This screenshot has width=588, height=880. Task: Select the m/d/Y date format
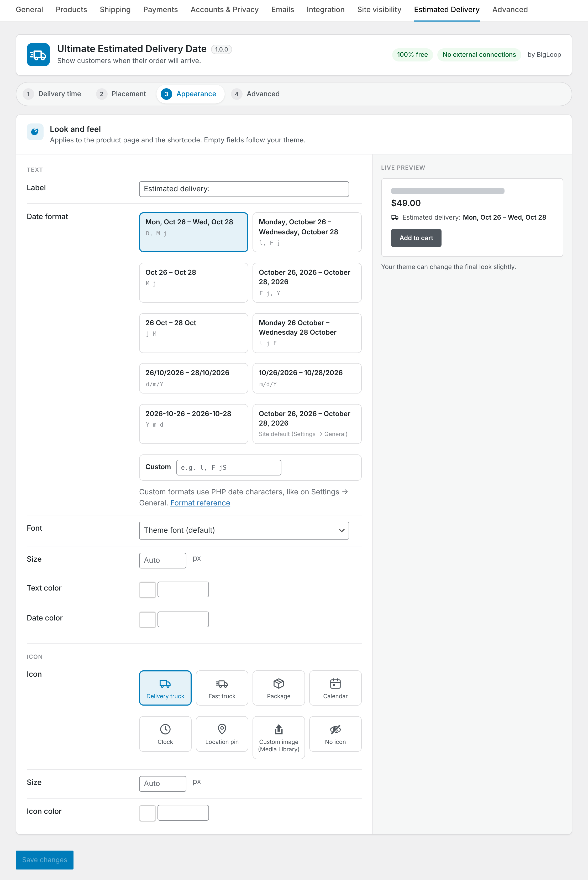(x=307, y=378)
